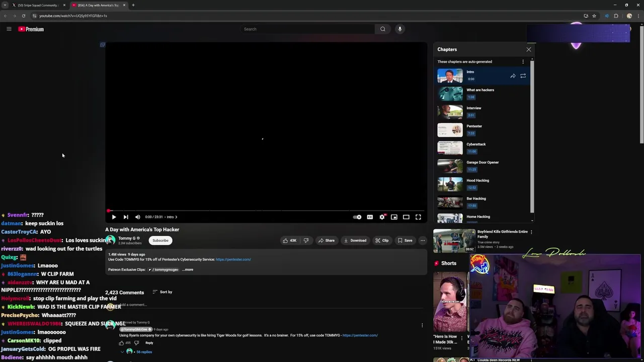Toggle autoplay switch in player
The width and height of the screenshot is (644, 362).
click(357, 217)
